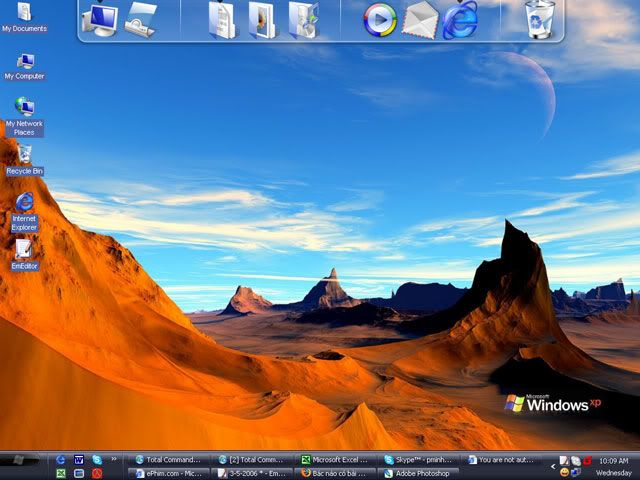Launch Windows Media Player from the dock
The height and width of the screenshot is (480, 640).
(380, 20)
